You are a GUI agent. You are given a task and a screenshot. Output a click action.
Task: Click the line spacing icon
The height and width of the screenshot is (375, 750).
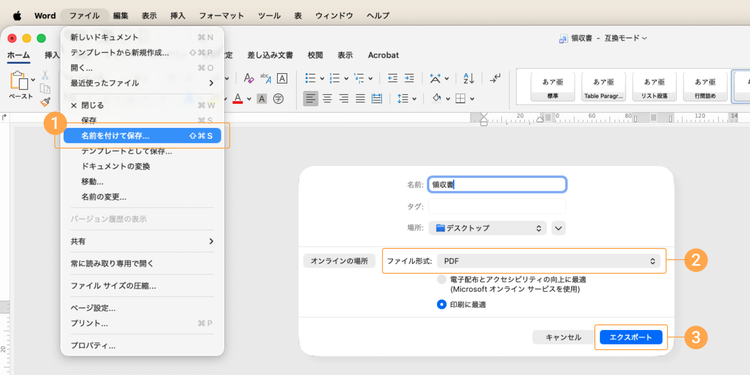click(x=403, y=99)
